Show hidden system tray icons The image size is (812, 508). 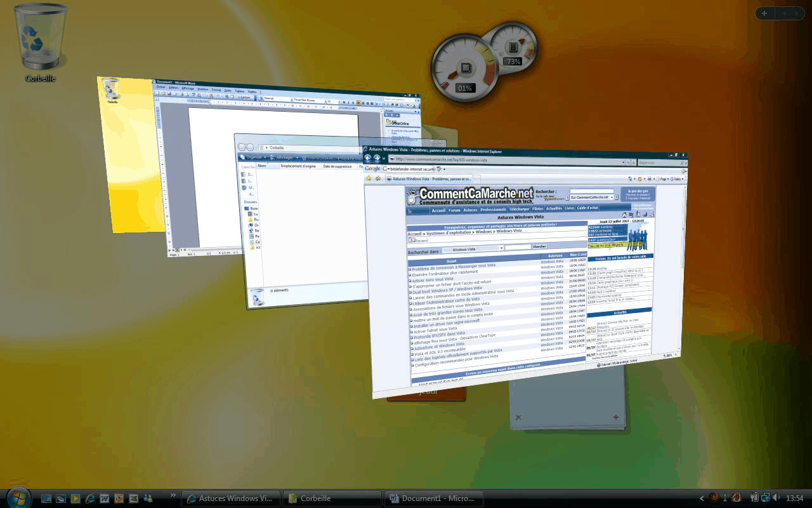(702, 498)
